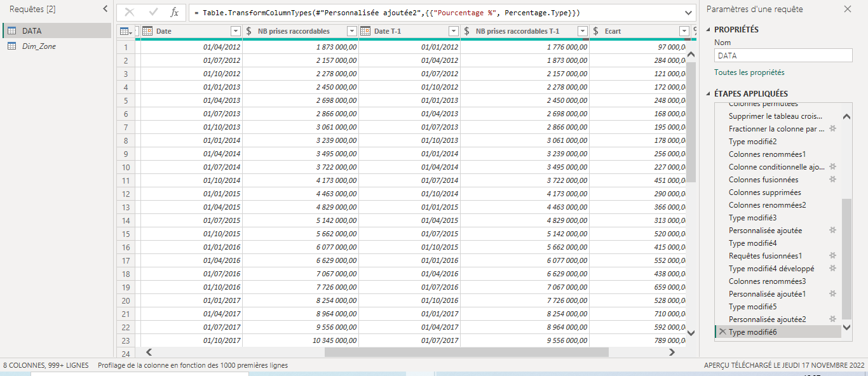The width and height of the screenshot is (868, 376).
Task: Open the table menu icon in grid corner
Action: pos(126,31)
